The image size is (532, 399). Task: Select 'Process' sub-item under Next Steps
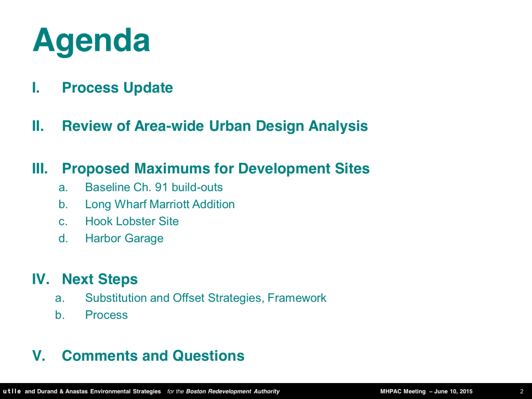point(107,315)
